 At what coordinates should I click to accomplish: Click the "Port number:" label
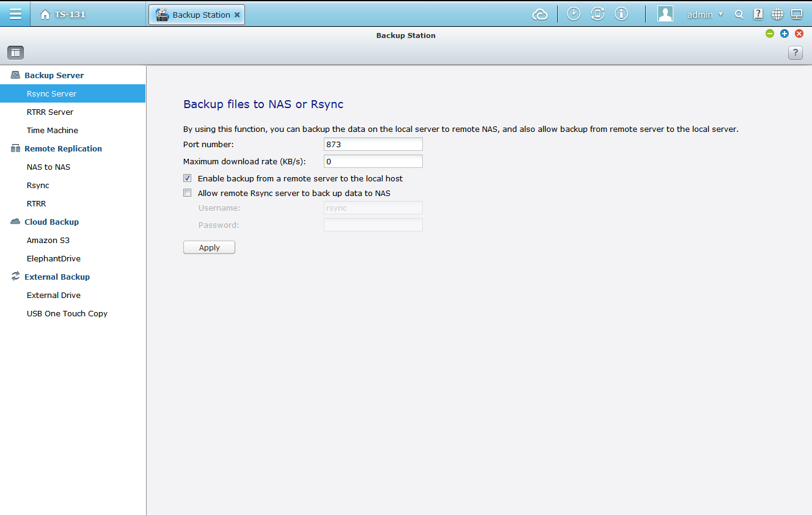[x=208, y=144]
